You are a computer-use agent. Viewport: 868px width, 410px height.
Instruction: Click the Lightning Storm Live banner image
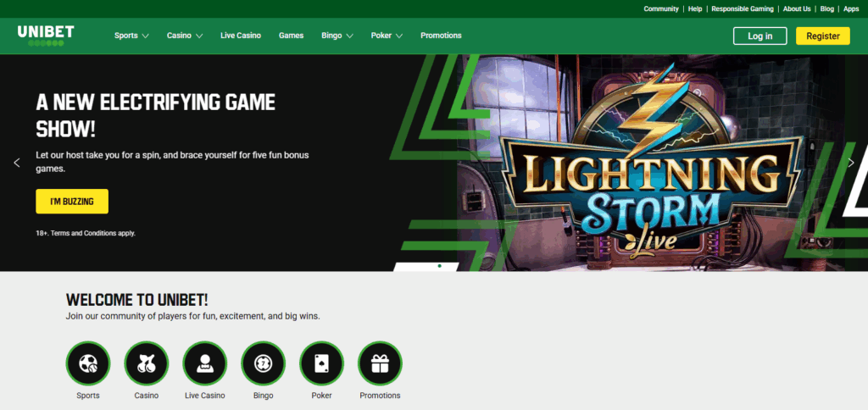[x=654, y=163]
